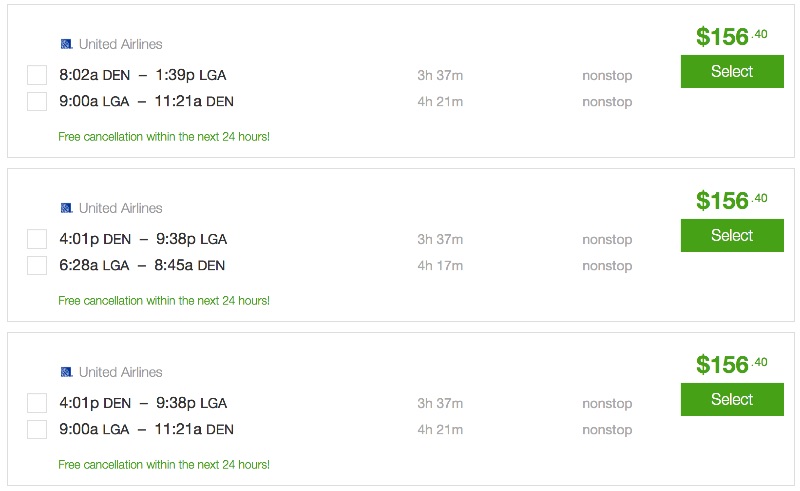Viewport: 800px width, 491px height.
Task: Click the nonstop label for the 6:28a flight
Action: point(607,266)
